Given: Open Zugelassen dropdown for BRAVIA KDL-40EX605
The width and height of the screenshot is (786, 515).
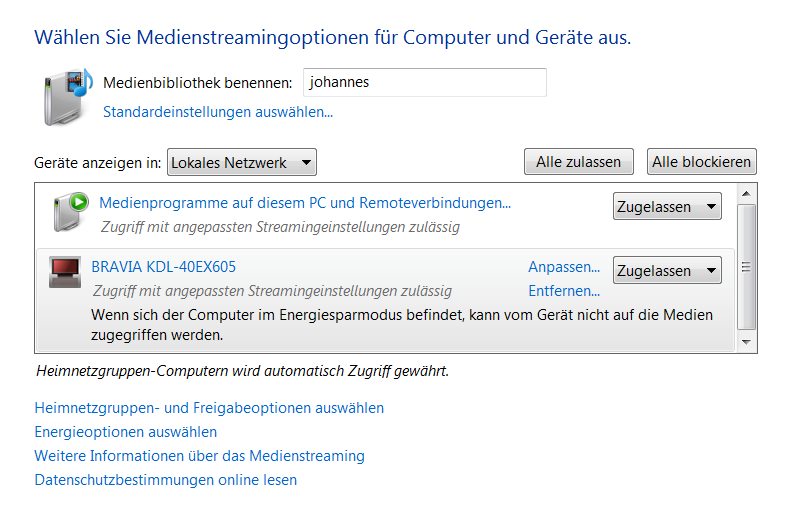Looking at the screenshot, I should click(667, 270).
